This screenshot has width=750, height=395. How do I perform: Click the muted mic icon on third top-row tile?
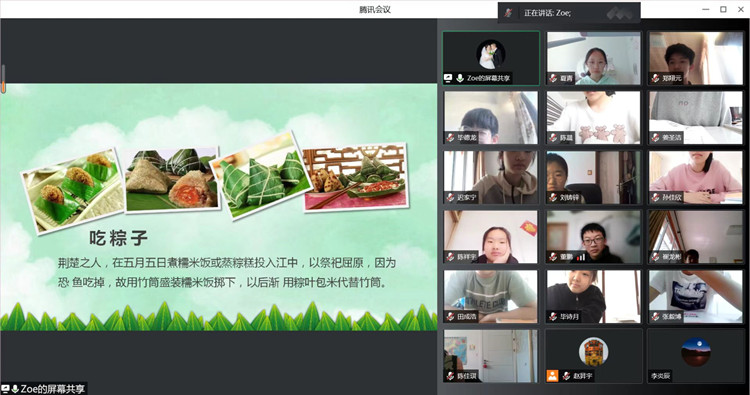[656, 78]
